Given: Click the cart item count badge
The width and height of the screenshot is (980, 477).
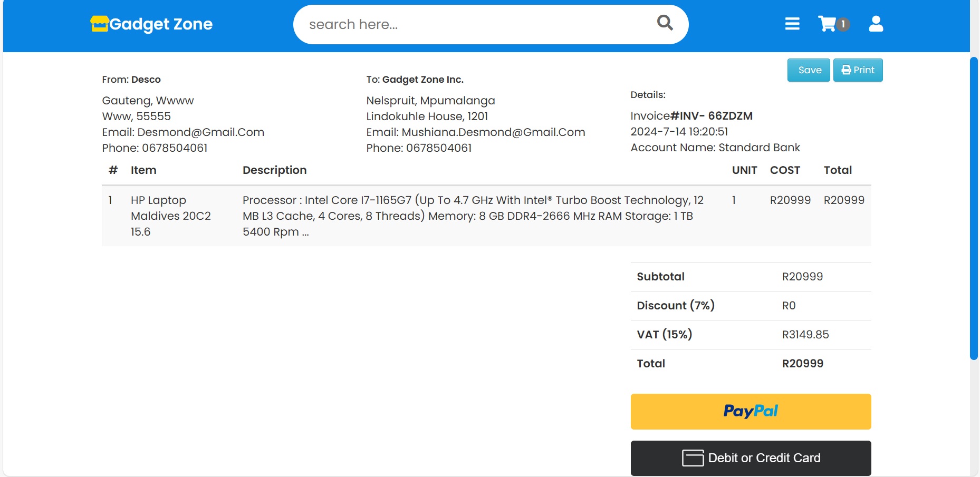Looking at the screenshot, I should tap(843, 24).
